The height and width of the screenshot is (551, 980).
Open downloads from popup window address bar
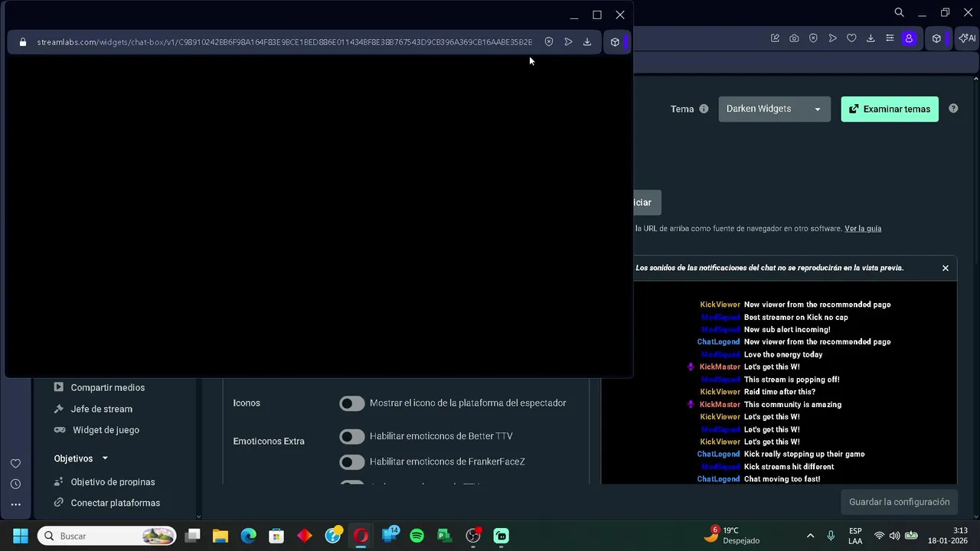pos(587,42)
